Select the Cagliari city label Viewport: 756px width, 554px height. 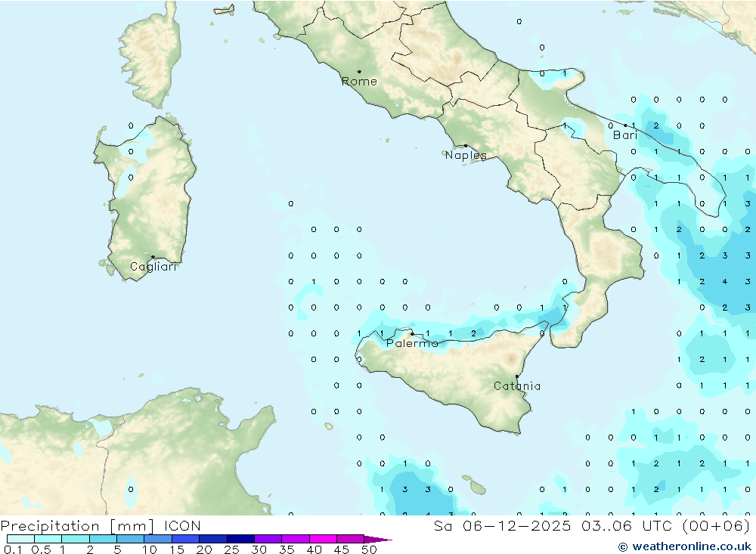click(153, 267)
